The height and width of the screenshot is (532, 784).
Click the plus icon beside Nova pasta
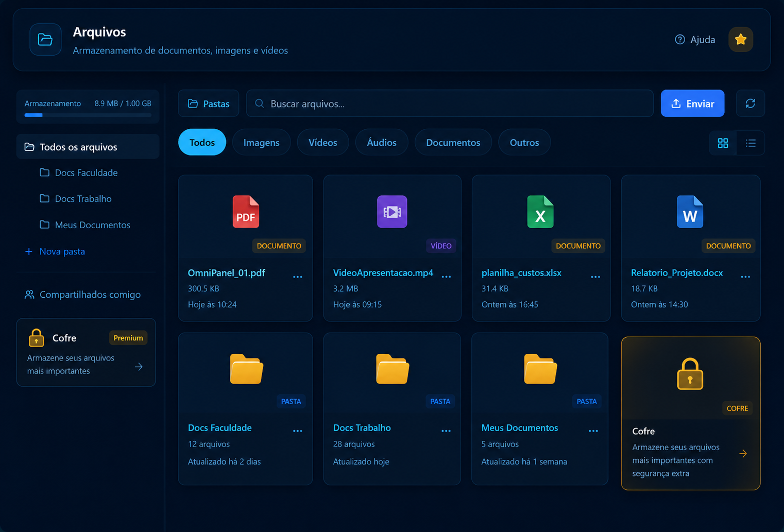tap(29, 251)
